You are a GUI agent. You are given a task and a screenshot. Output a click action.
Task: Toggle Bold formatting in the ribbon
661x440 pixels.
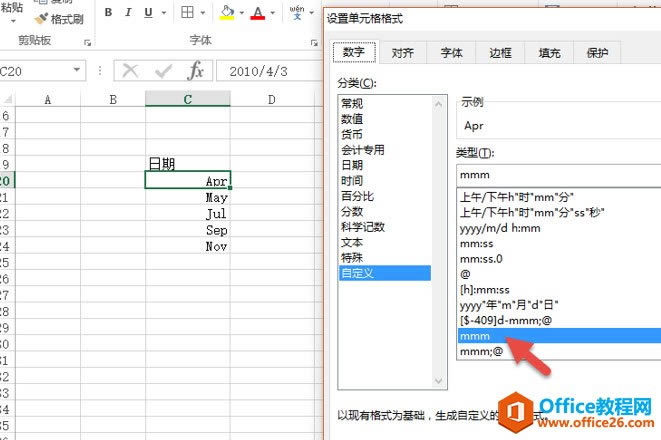pos(108,13)
